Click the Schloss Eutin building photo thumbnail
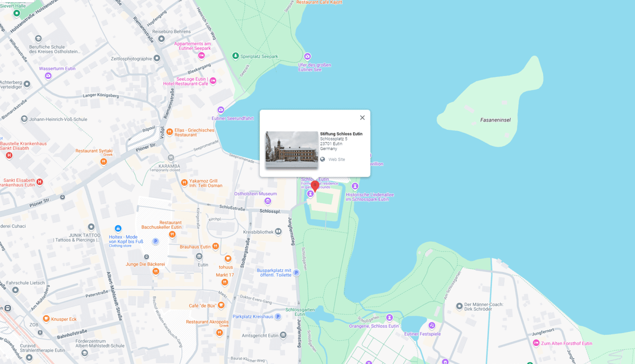This screenshot has width=635, height=364. point(292,149)
